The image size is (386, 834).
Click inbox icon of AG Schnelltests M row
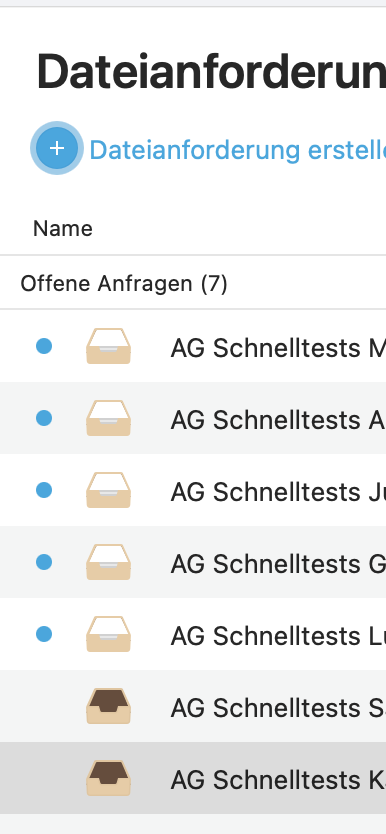(x=108, y=346)
